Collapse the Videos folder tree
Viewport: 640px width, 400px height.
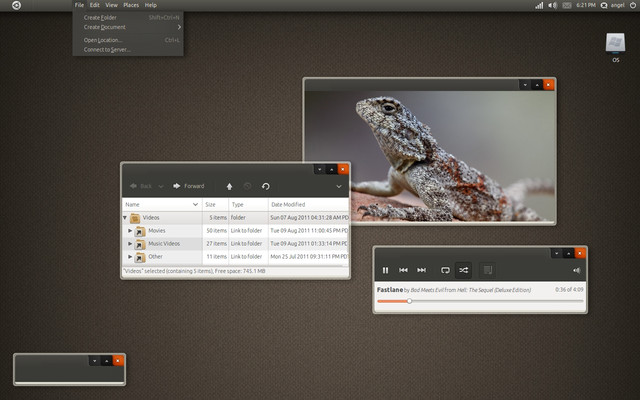click(x=125, y=217)
